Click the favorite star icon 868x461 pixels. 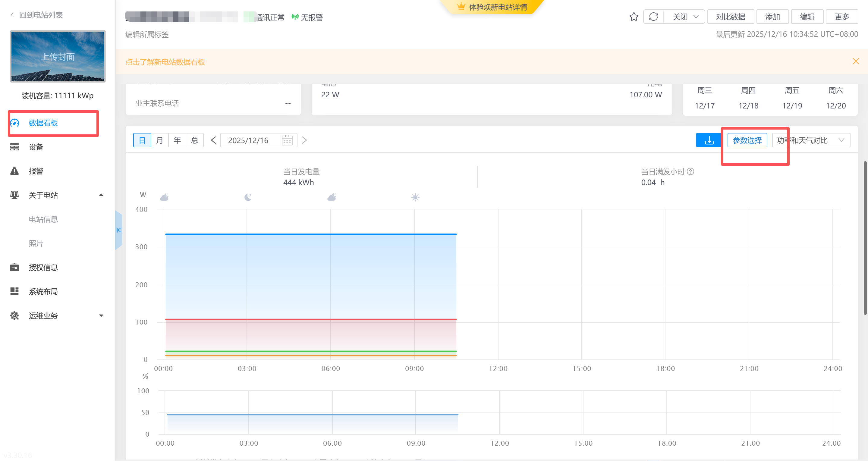634,17
